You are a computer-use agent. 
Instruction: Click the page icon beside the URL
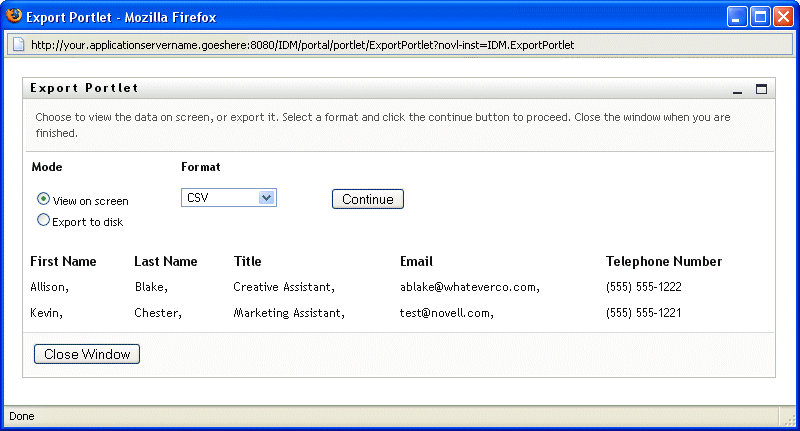pyautogui.click(x=19, y=45)
